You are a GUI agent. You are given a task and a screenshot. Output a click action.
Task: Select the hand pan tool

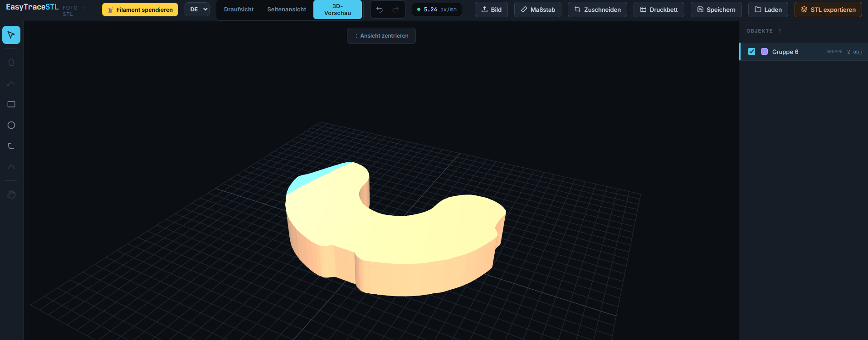(11, 194)
